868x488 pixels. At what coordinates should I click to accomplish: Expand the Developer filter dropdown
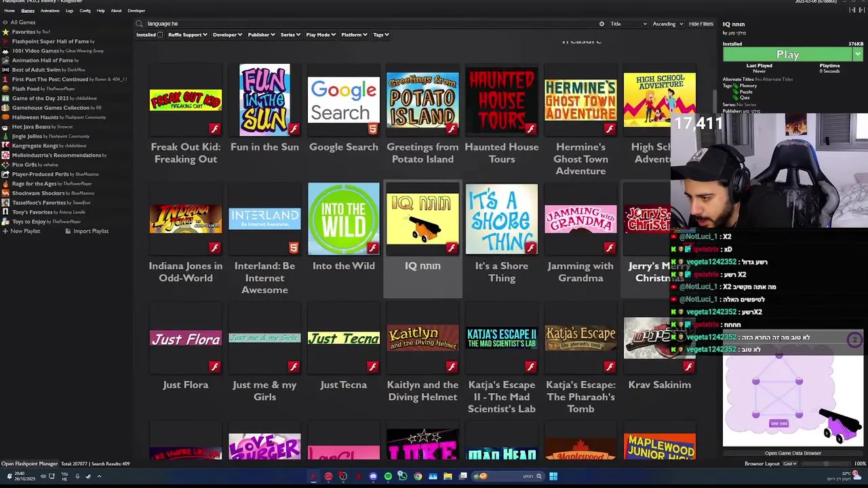point(227,35)
